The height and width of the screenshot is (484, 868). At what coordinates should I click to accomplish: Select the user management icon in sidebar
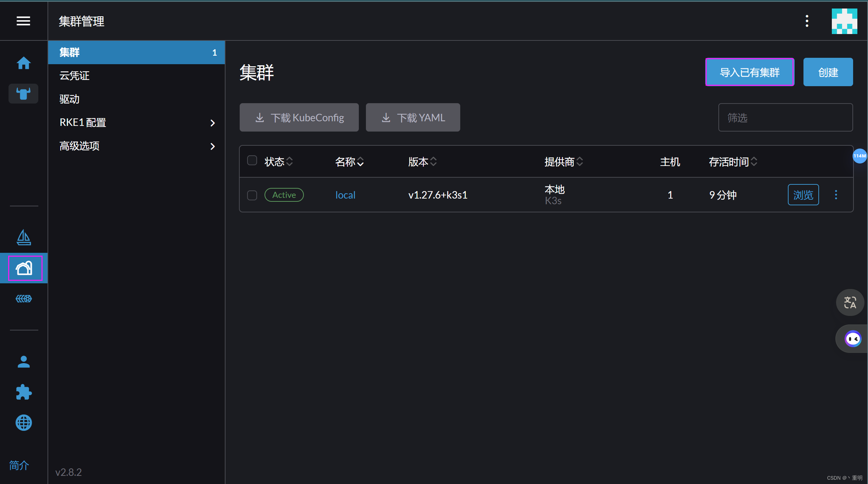coord(24,361)
